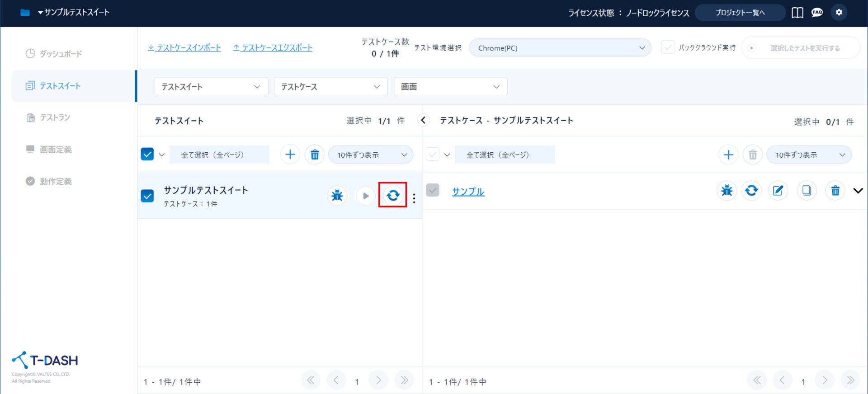Image resolution: width=868 pixels, height=394 pixels.
Task: Duplicate the サンプル test case with copy icon
Action: coord(807,191)
